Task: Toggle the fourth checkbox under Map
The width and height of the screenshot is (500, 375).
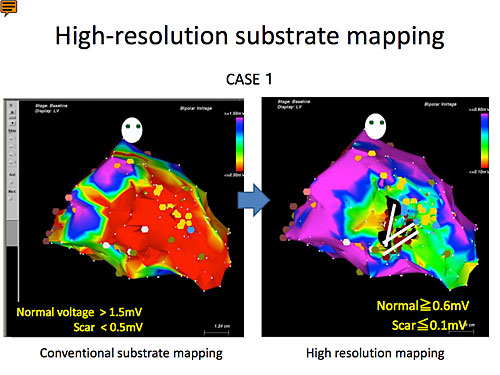Action: coord(11,163)
